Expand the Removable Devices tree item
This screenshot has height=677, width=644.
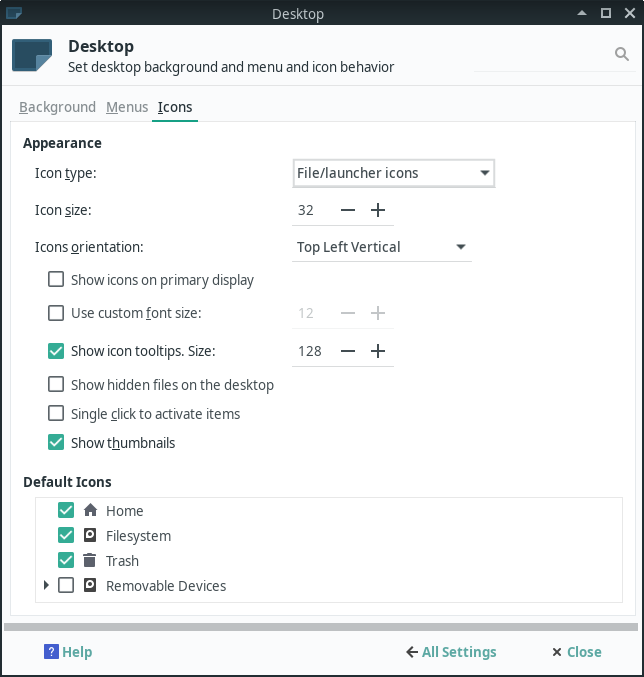tap(46, 585)
